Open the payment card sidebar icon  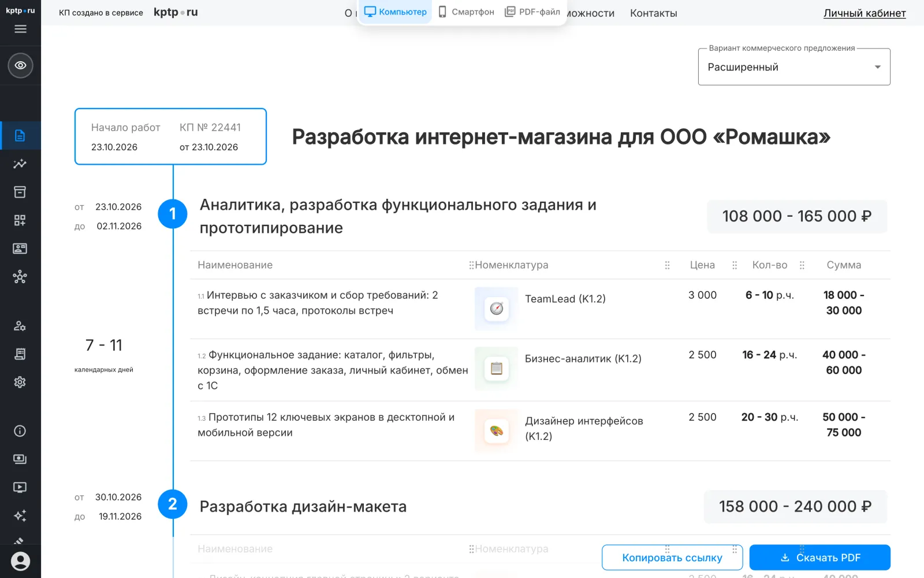point(20,459)
